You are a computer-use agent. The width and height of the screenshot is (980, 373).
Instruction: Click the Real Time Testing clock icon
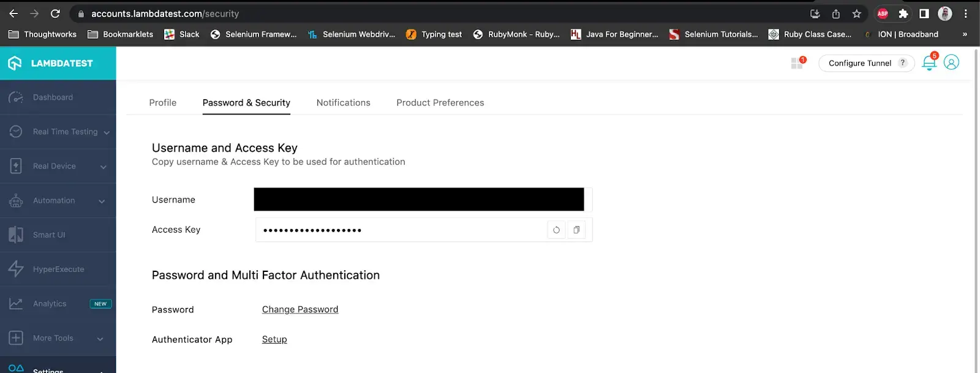(x=16, y=132)
